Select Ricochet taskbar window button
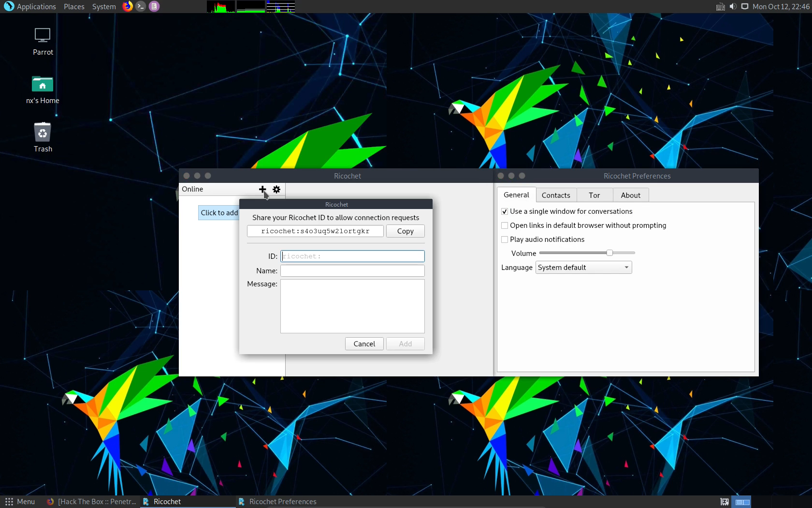 pos(187,502)
